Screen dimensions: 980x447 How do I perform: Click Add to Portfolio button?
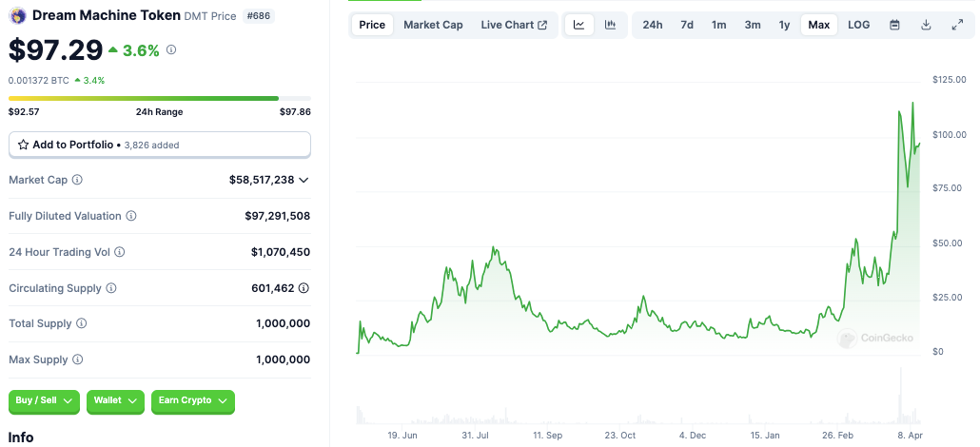pos(160,145)
